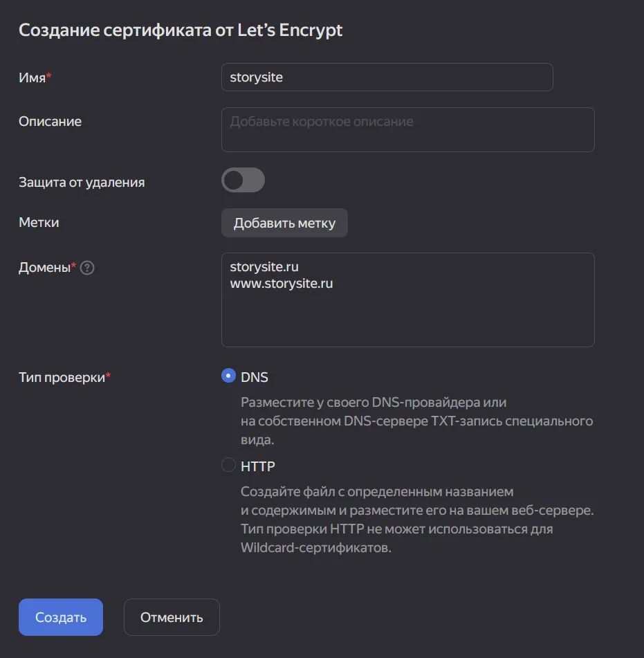644x658 pixels.
Task: Enable the Защита от удаления switch
Action: (243, 180)
